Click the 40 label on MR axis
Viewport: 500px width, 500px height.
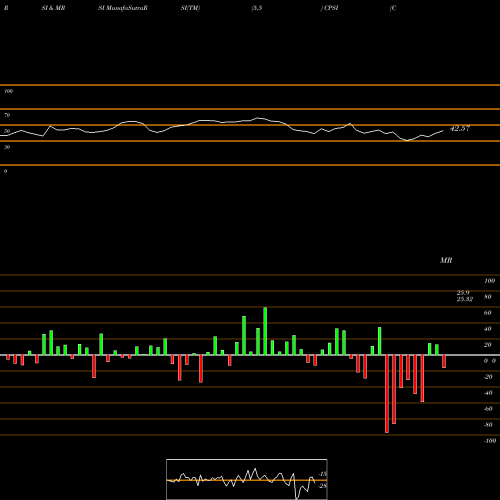488,329
